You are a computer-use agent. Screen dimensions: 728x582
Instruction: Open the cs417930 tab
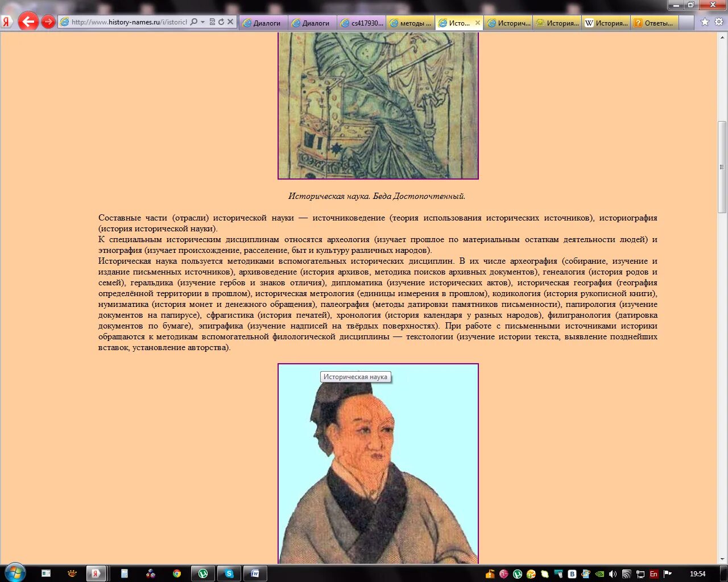click(361, 23)
